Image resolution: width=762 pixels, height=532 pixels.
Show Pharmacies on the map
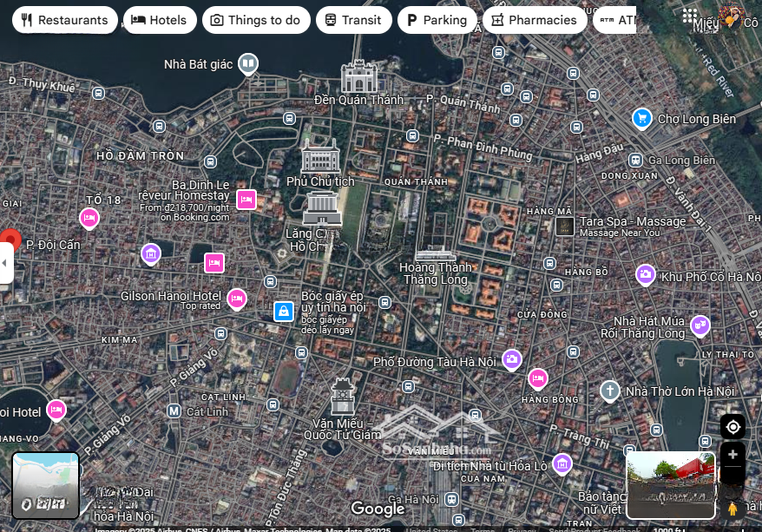pos(535,20)
